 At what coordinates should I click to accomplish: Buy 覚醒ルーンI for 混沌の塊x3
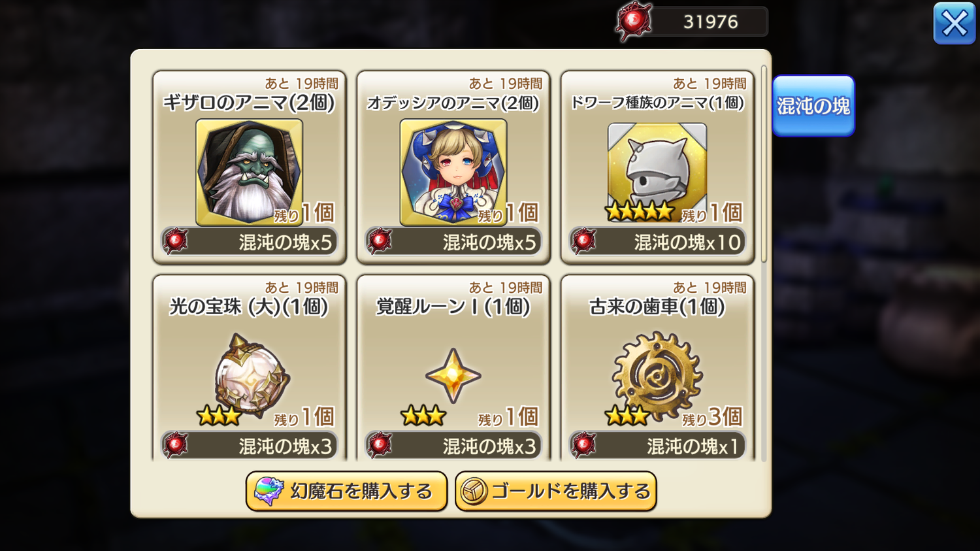(x=453, y=446)
